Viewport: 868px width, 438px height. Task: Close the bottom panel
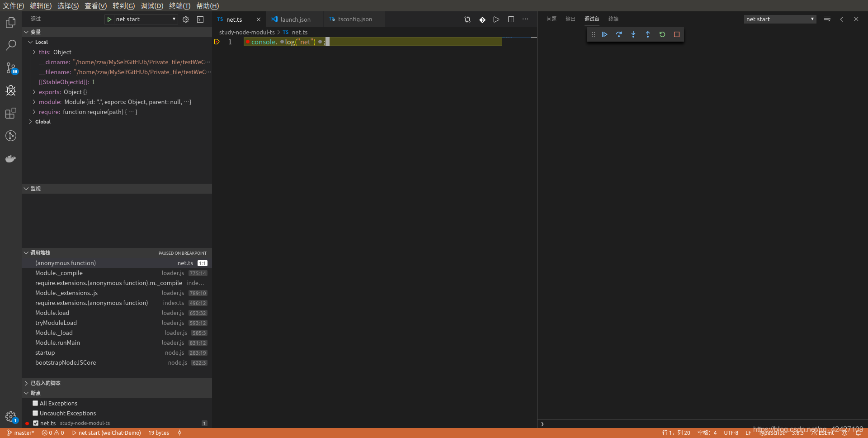[856, 19]
